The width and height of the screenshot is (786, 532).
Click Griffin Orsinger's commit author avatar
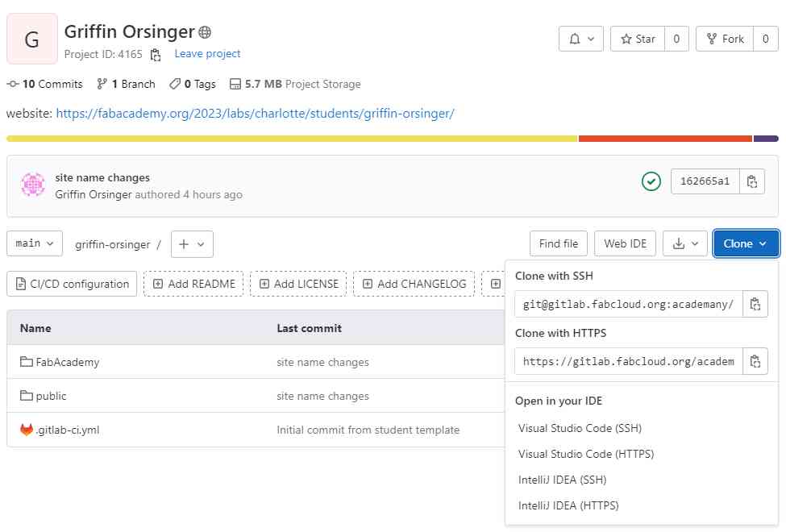click(x=33, y=185)
